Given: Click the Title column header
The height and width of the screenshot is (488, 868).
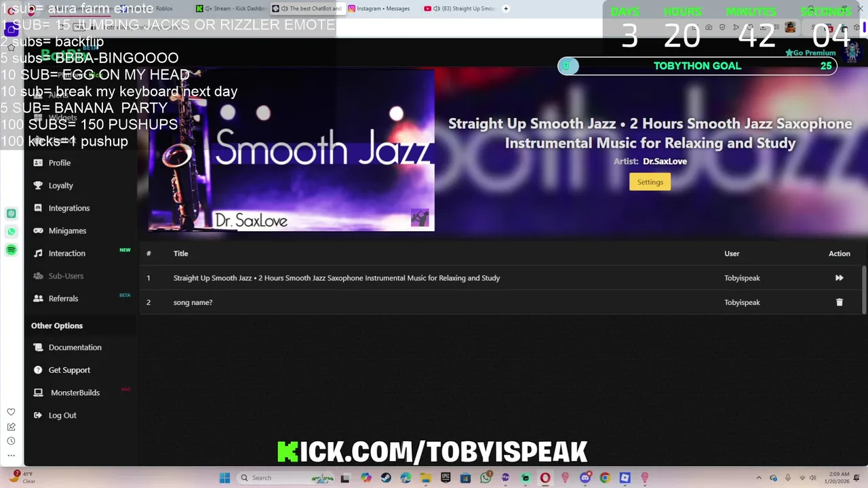Looking at the screenshot, I should click(180, 253).
